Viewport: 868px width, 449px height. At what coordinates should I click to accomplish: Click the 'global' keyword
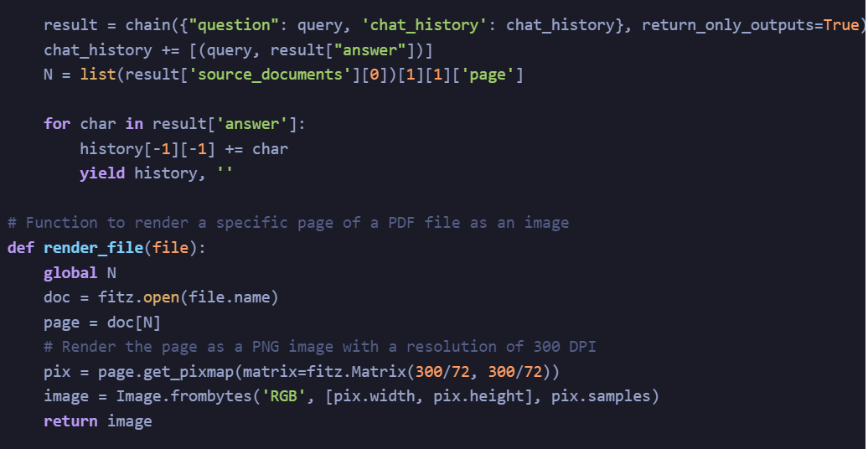click(x=70, y=272)
